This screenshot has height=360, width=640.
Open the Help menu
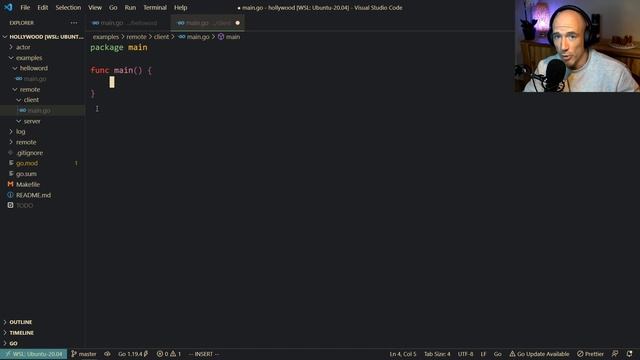click(x=180, y=7)
